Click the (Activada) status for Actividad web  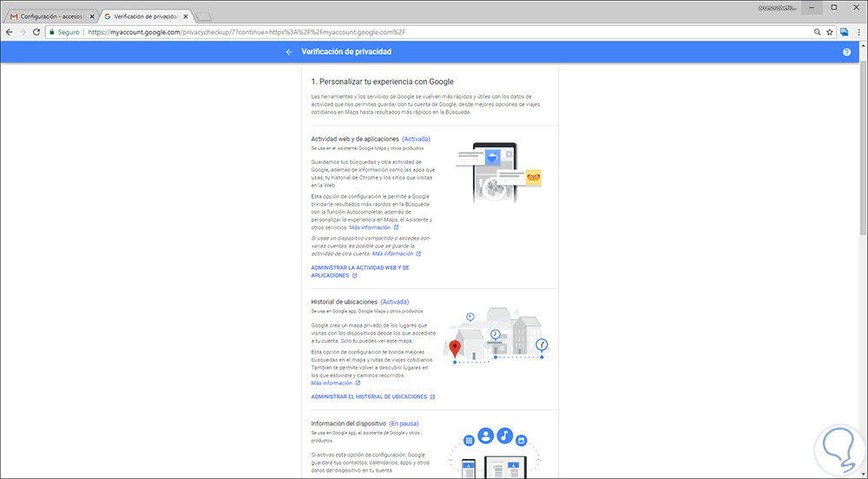point(416,139)
